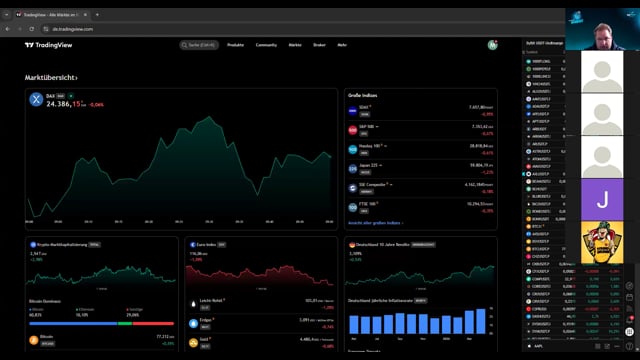Click the Nasdaq 100 logo icon
The width and height of the screenshot is (640, 360).
(353, 149)
